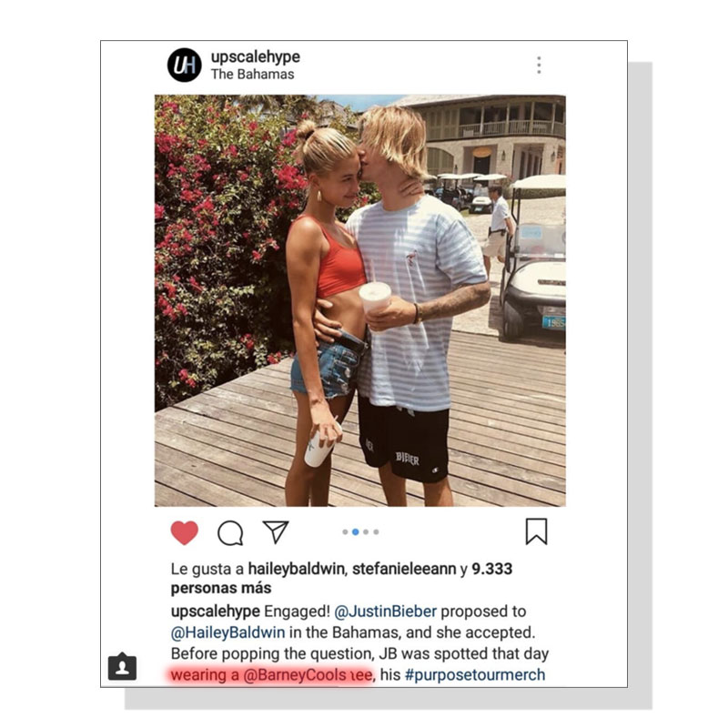Screen dimensions: 728x728
Task: Go to third carousel dot
Action: pos(366,532)
